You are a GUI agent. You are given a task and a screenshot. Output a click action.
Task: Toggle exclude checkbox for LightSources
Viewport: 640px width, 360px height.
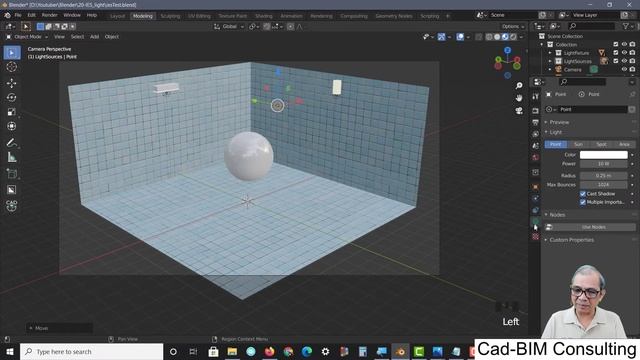point(616,61)
